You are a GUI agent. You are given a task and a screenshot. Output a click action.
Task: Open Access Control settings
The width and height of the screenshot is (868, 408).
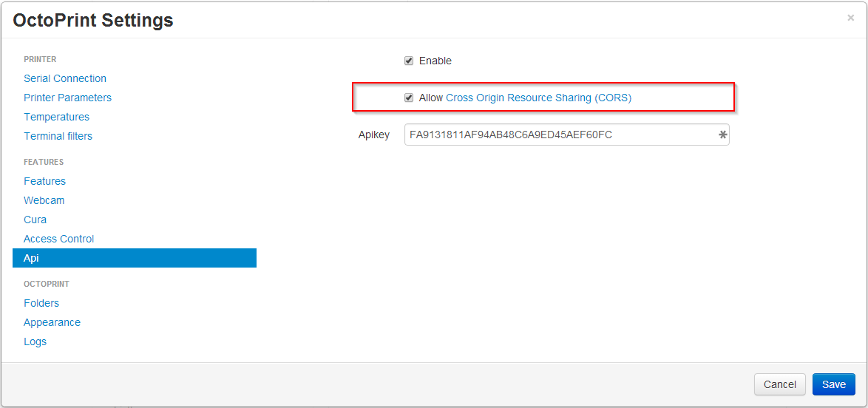58,239
